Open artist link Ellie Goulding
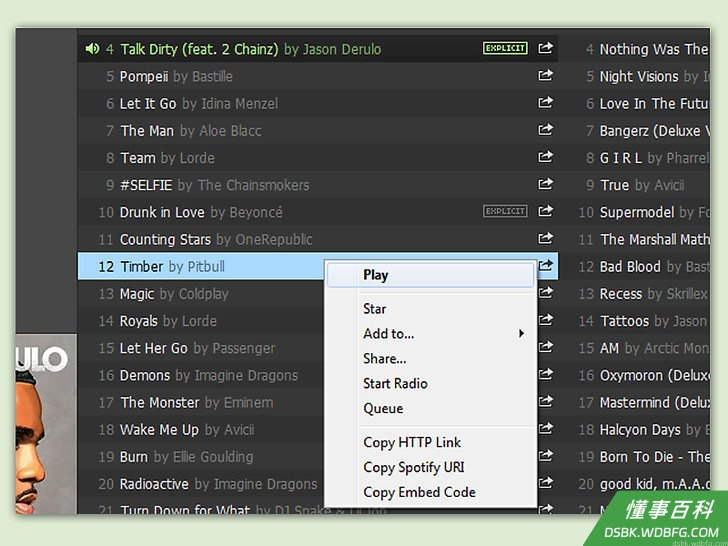The width and height of the screenshot is (728, 546). pos(213,457)
